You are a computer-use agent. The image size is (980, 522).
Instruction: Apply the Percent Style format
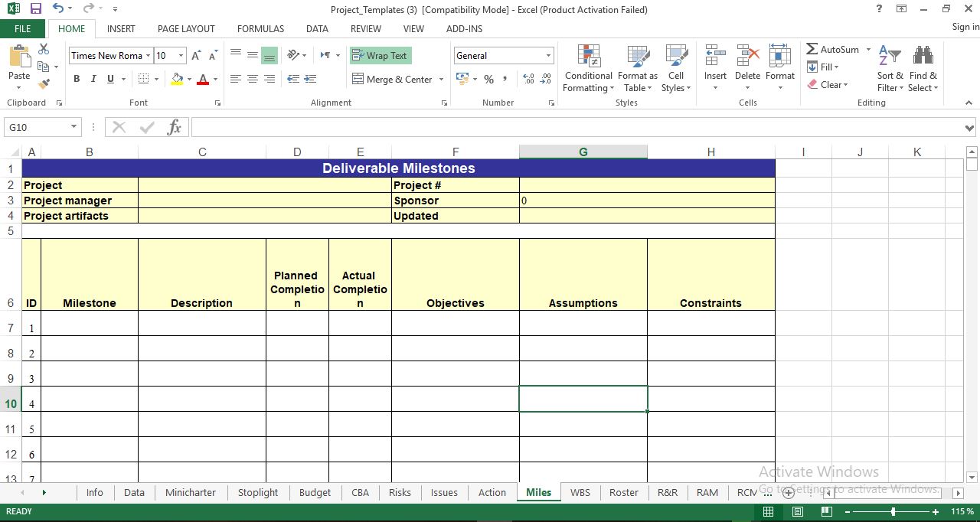point(488,79)
